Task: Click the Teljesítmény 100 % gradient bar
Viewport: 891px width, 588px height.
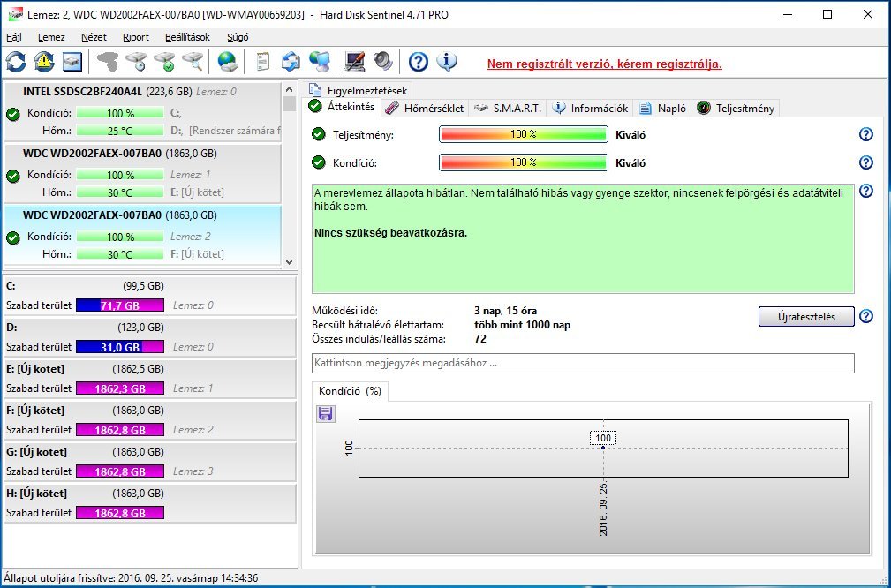Action: pos(524,135)
